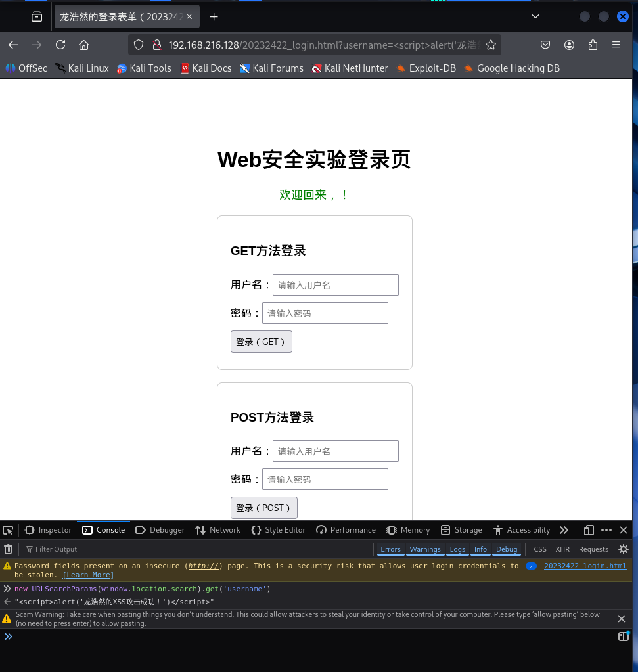Close the developer tools panel
The height and width of the screenshot is (672, 638).
pos(624,530)
